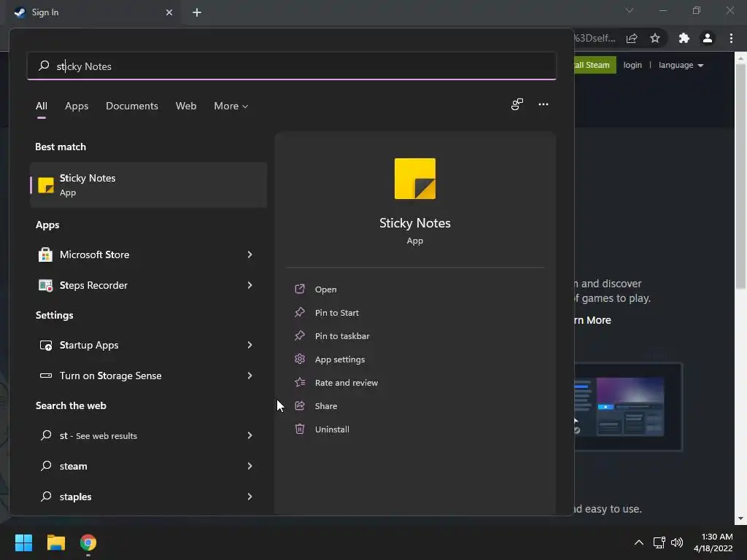Uninstall the Sticky Notes app

click(332, 429)
